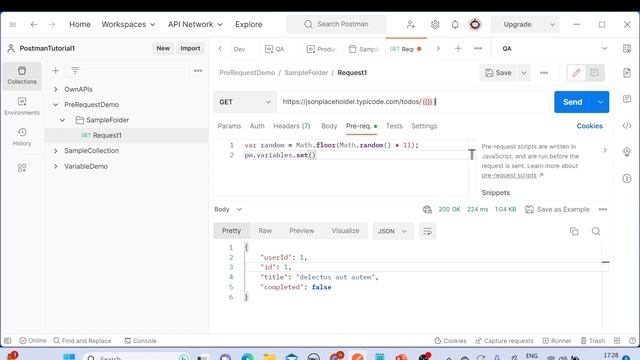Open the response Body dropdown
Viewport: 640px width, 360px height.
click(228, 209)
